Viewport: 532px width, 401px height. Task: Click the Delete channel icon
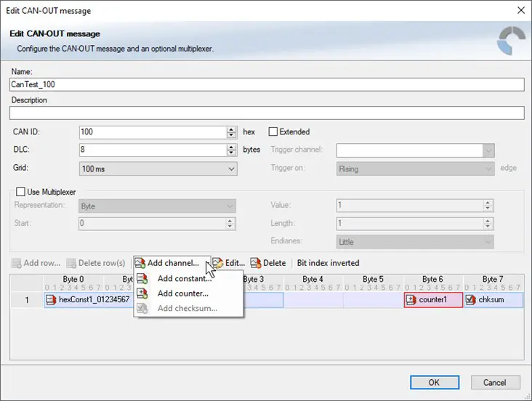tap(256, 263)
